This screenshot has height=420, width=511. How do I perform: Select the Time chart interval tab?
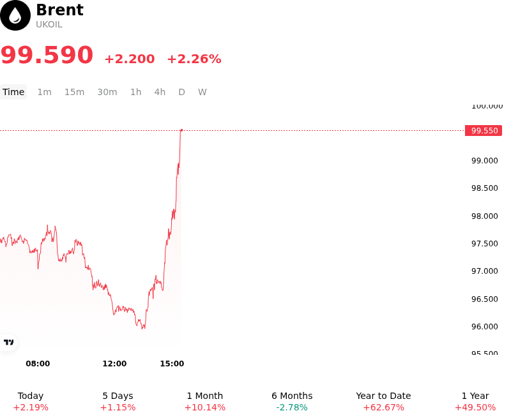pos(13,92)
